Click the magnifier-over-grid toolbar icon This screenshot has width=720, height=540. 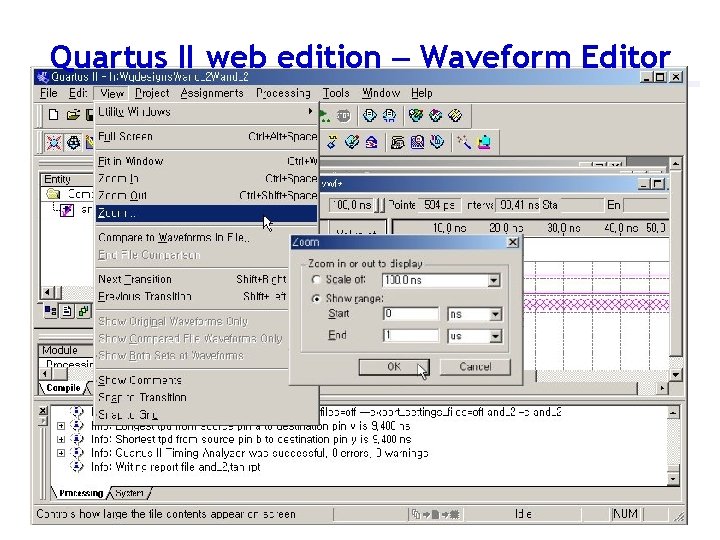(417, 142)
